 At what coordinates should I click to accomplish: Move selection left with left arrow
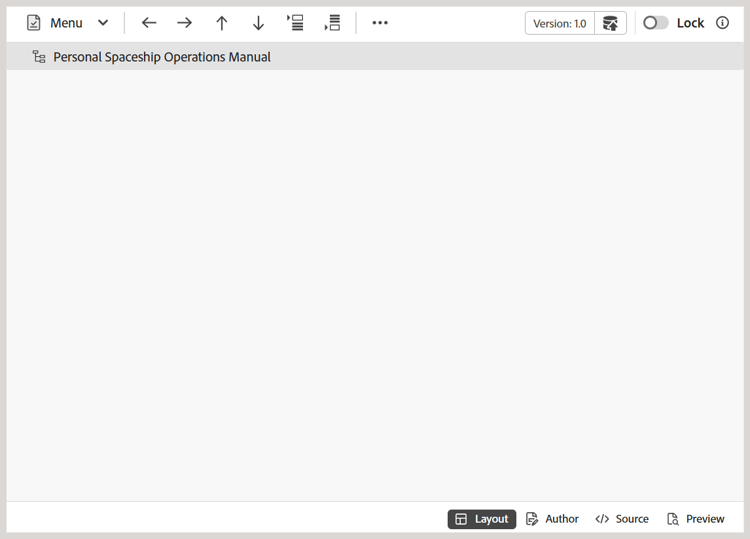point(149,23)
